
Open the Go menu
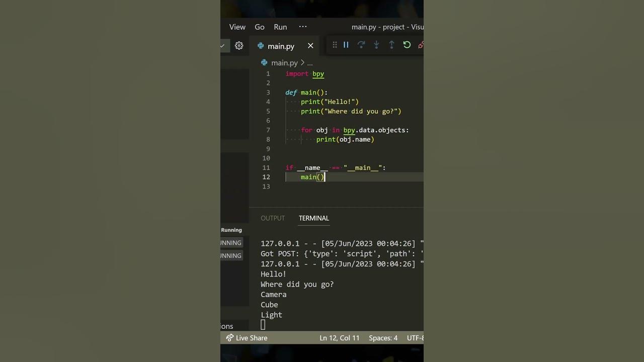pos(259,27)
